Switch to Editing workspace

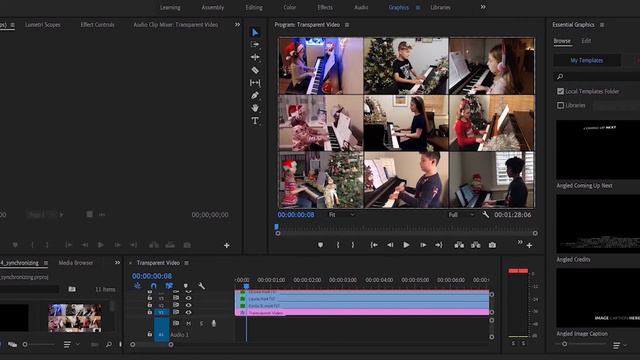pyautogui.click(x=254, y=7)
